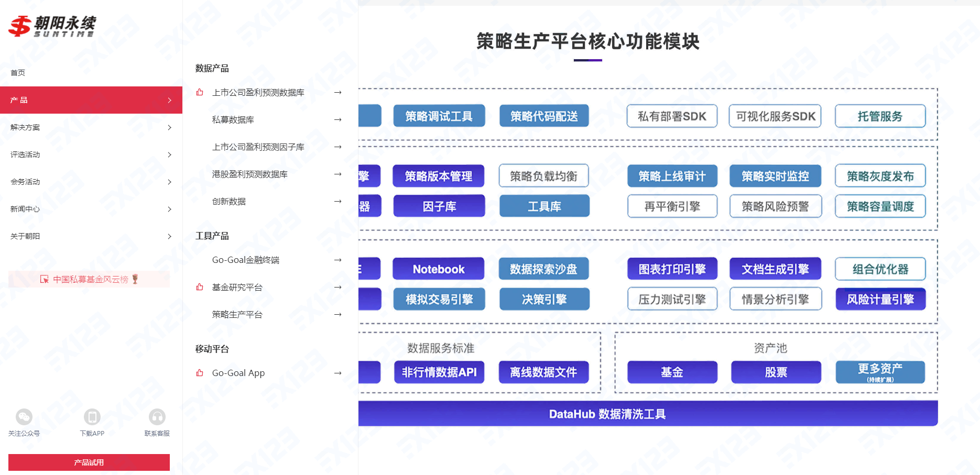Open 私募数据库 link
Screen dimensions: 980x475
pyautogui.click(x=233, y=119)
